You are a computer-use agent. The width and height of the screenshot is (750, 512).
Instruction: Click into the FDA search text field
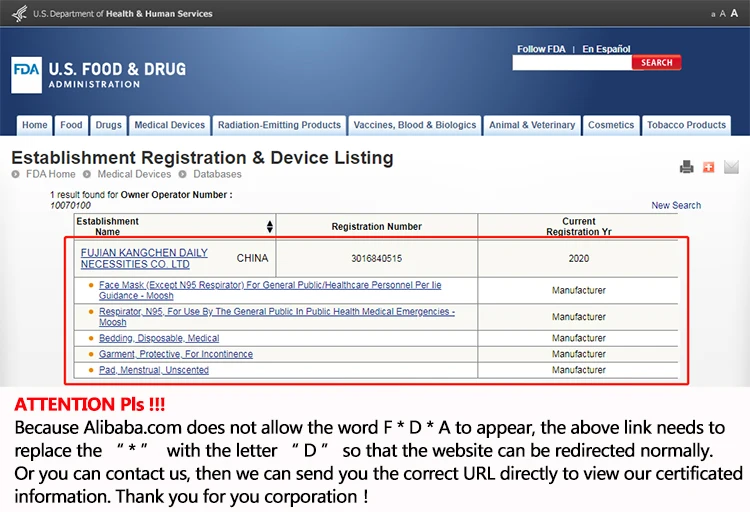(x=571, y=63)
